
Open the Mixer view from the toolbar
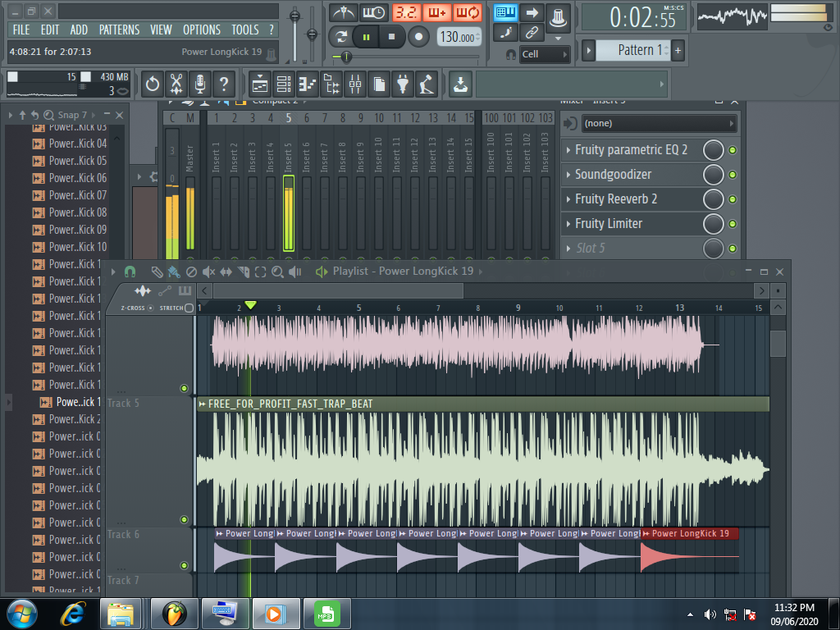tap(355, 84)
